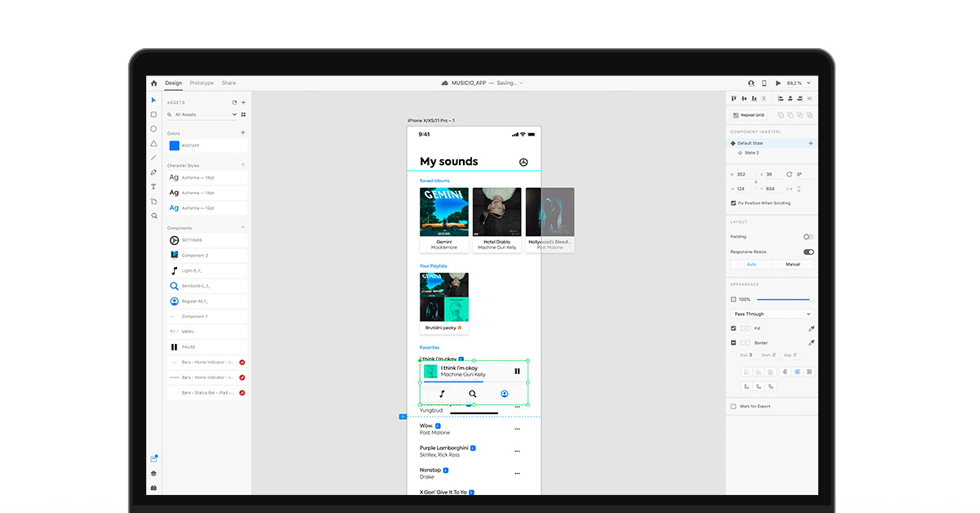Open All Assets filter dropdown
The width and height of the screenshot is (980, 513).
coord(201,114)
